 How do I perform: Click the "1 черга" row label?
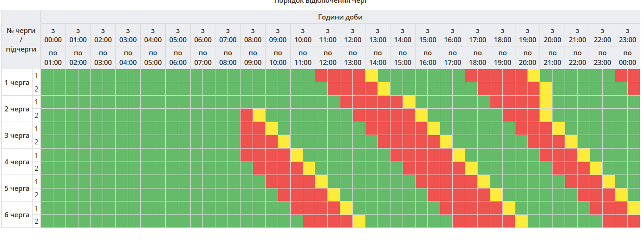[17, 83]
